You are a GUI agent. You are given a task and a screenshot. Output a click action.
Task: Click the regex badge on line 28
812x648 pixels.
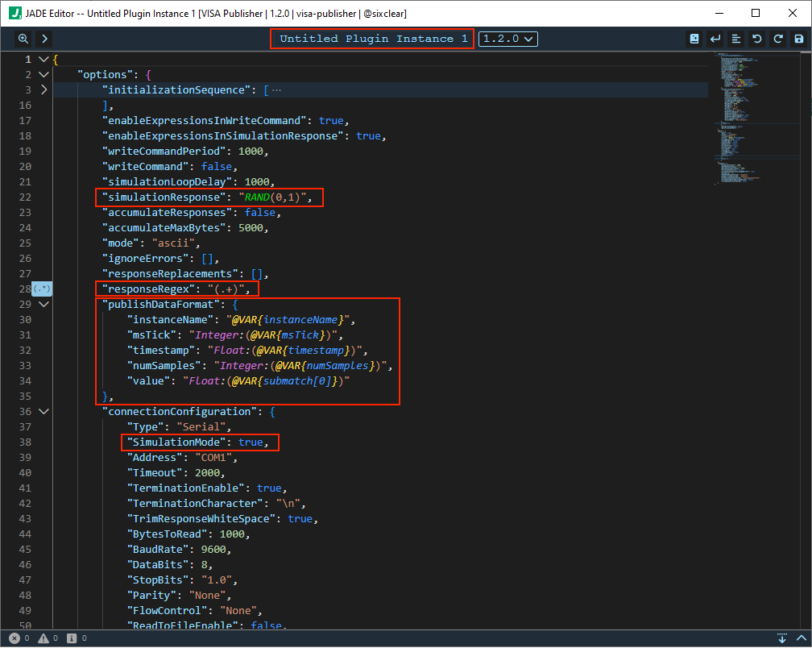42,289
